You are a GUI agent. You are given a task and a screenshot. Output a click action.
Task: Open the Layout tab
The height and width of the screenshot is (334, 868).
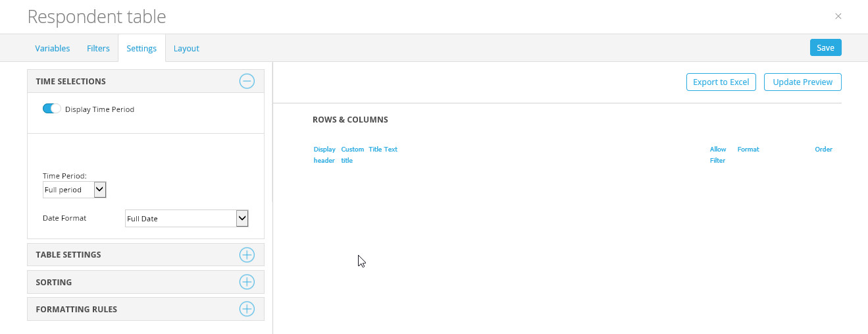(186, 48)
